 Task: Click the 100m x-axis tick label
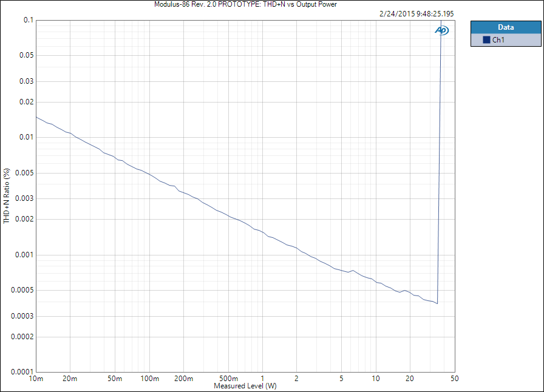click(x=149, y=379)
